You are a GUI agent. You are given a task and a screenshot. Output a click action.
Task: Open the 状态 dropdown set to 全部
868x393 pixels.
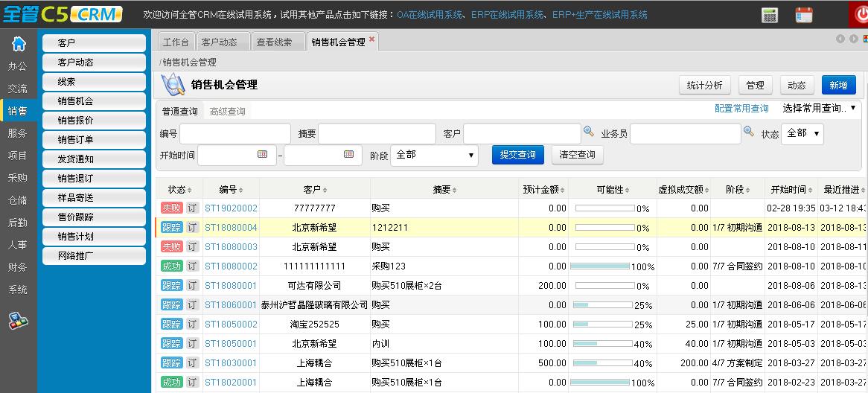pyautogui.click(x=802, y=133)
